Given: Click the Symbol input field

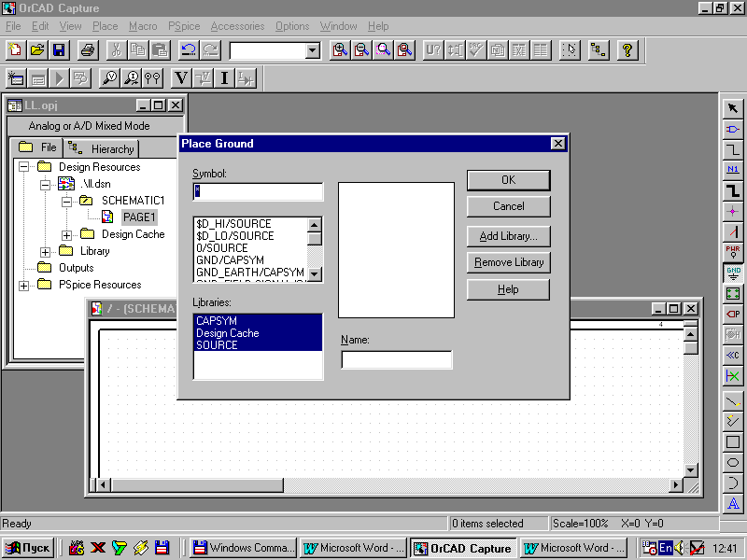Looking at the screenshot, I should click(259, 191).
